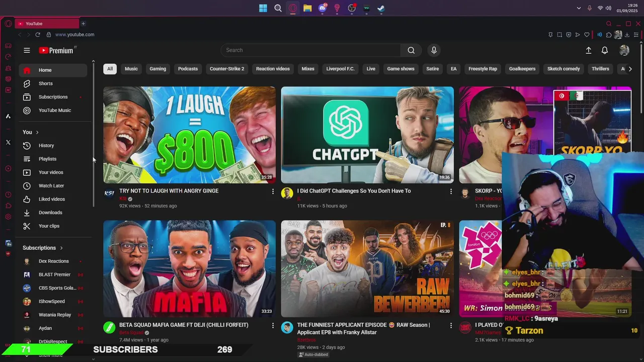
Task: Select the Sketch comedy filter chip
Action: [563, 69]
